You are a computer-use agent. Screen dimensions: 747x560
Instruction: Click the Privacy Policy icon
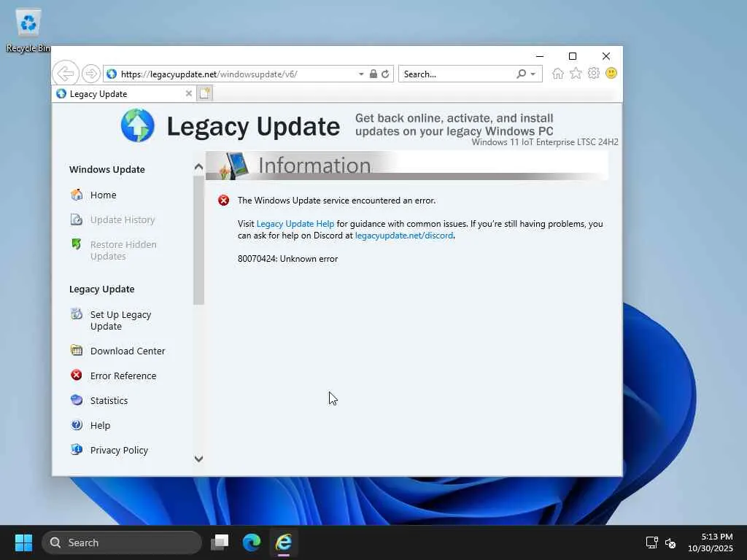(77, 449)
